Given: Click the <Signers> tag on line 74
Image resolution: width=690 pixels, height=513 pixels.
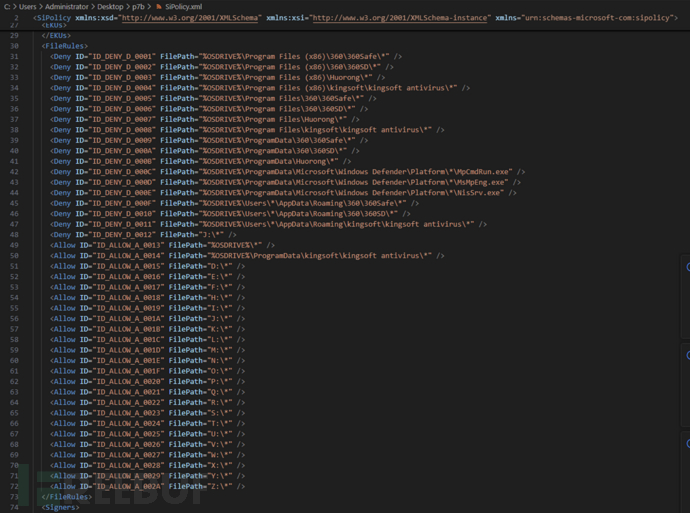Looking at the screenshot, I should (x=60, y=507).
